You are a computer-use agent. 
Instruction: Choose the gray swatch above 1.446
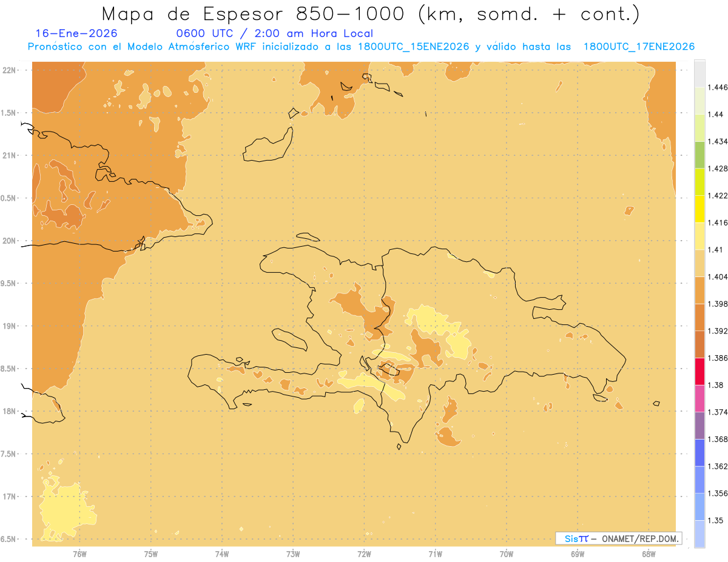[x=699, y=73]
